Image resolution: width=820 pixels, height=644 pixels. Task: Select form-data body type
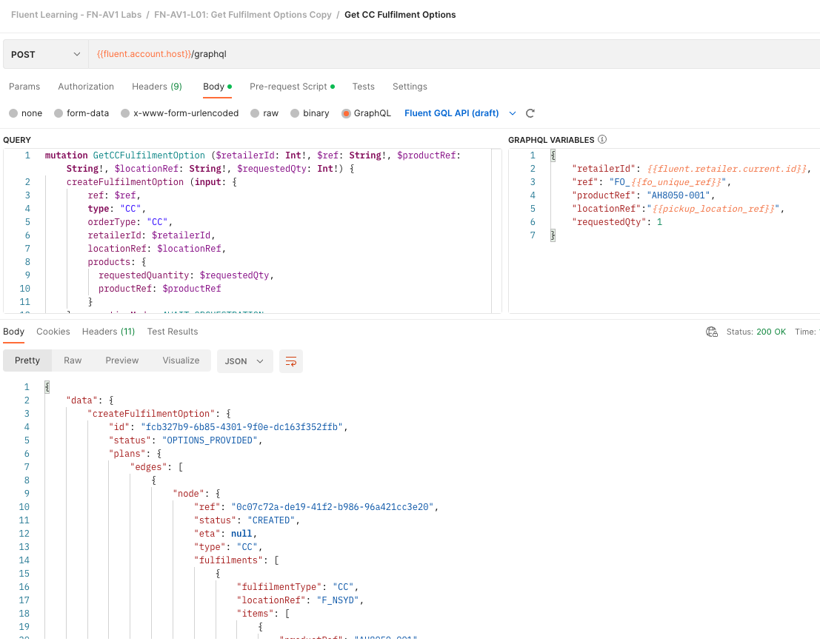coord(81,113)
